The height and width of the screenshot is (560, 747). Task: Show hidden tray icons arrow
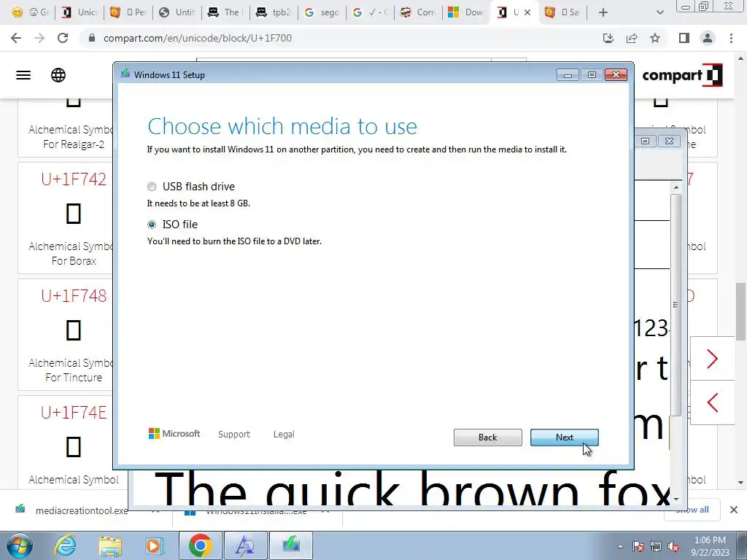pos(620,546)
